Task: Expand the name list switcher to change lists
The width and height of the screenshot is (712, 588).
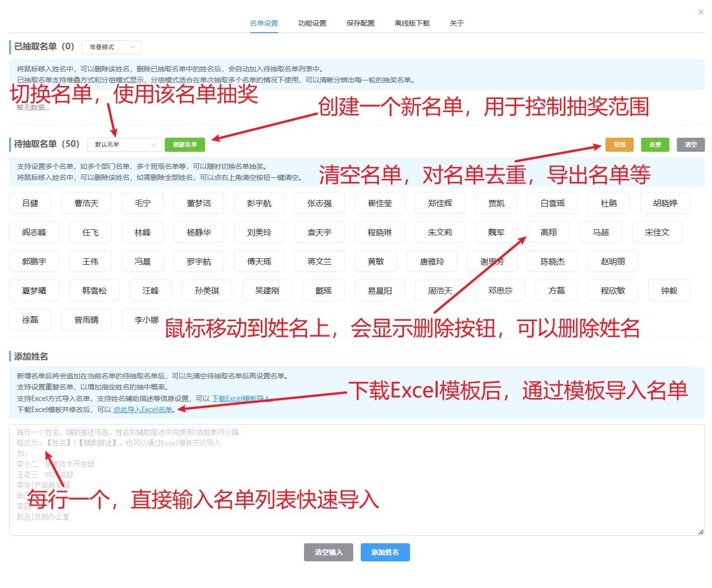Action: click(124, 144)
